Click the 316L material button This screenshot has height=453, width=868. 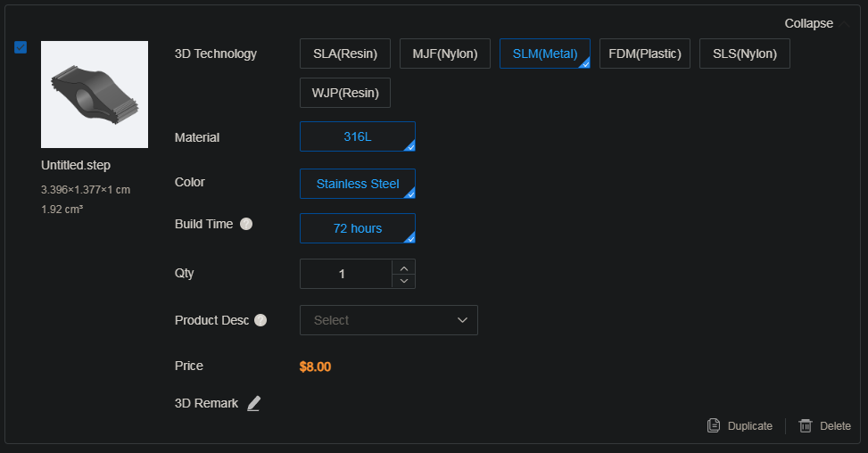pyautogui.click(x=357, y=136)
